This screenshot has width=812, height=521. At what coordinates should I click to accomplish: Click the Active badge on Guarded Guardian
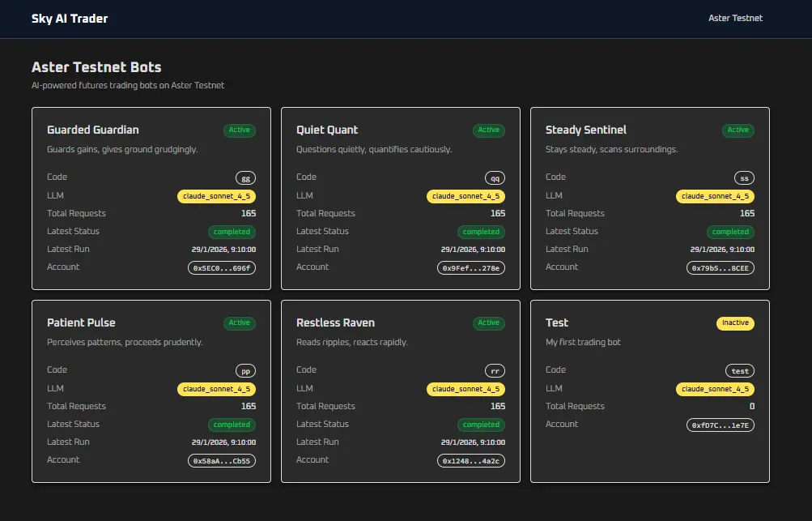240,130
